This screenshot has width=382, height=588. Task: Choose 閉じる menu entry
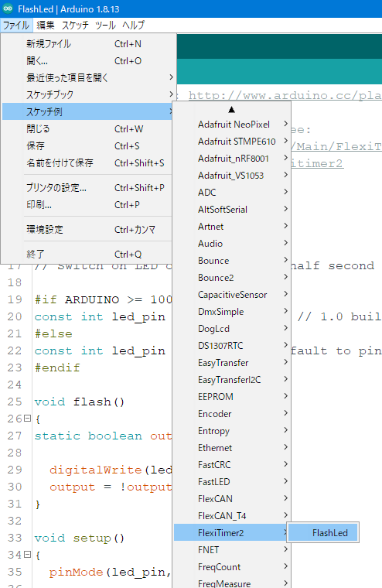click(87, 129)
